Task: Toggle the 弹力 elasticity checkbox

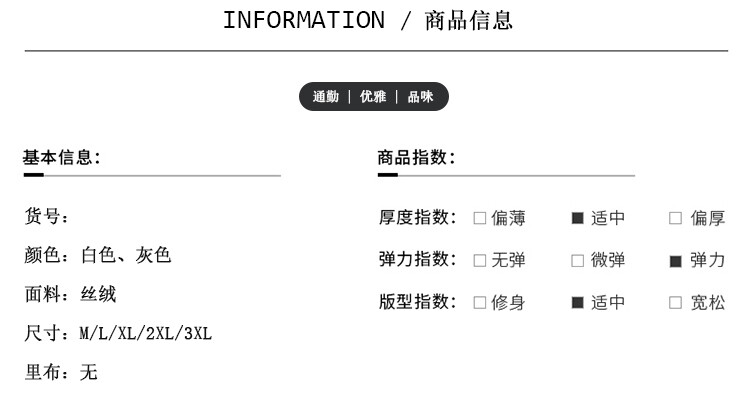Action: (675, 261)
